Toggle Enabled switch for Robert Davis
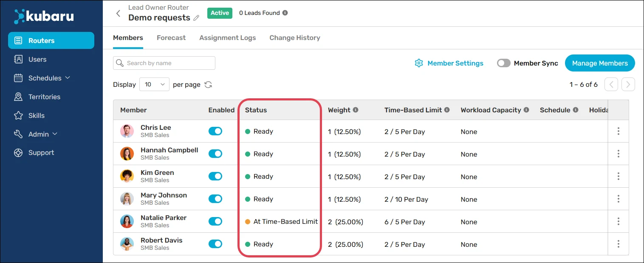Screen dimensions: 644x263 pos(215,244)
